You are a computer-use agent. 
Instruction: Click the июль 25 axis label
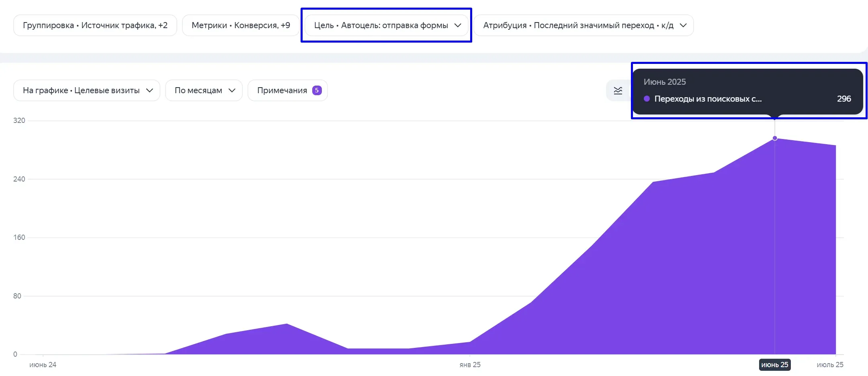[x=830, y=365]
